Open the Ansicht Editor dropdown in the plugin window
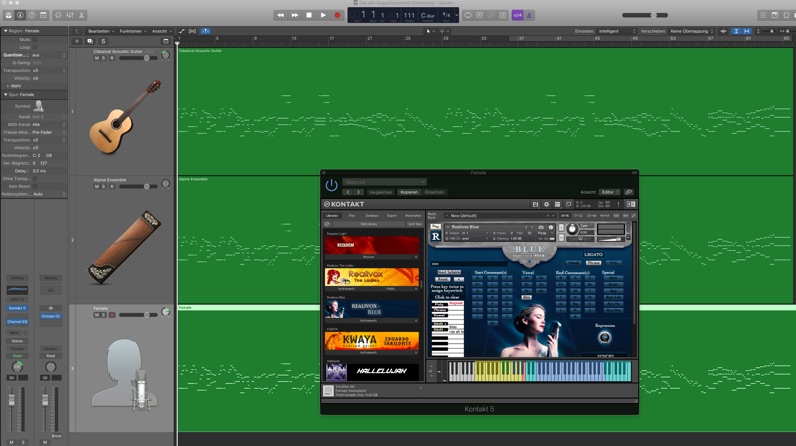 tap(610, 192)
